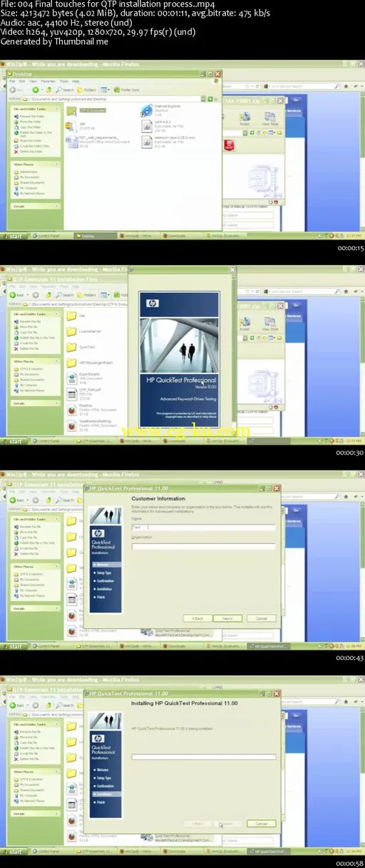Click Start button in 00:00:15 frame taskbar
Screen dimensions: 365x868
14,235
